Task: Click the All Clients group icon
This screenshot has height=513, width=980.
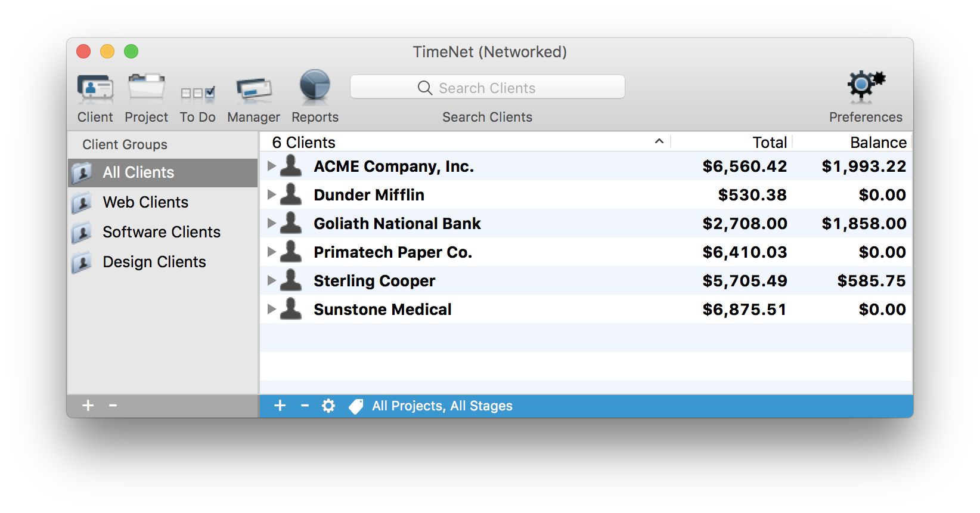Action: click(x=82, y=173)
